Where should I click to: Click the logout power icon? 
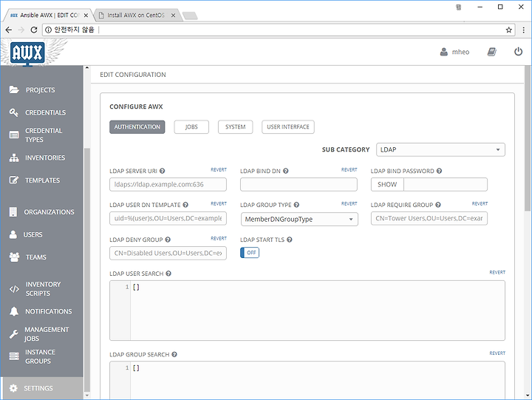tap(518, 52)
